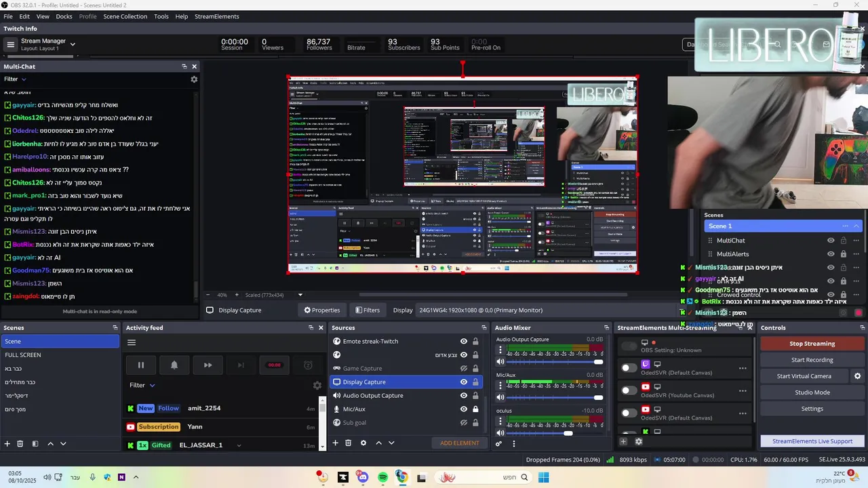Select the FULL SCREEN scene
Screen dimensions: 868x488
[60, 355]
